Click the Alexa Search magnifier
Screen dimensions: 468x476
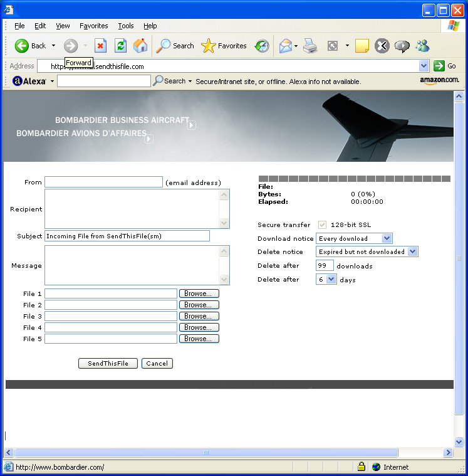[x=158, y=81]
